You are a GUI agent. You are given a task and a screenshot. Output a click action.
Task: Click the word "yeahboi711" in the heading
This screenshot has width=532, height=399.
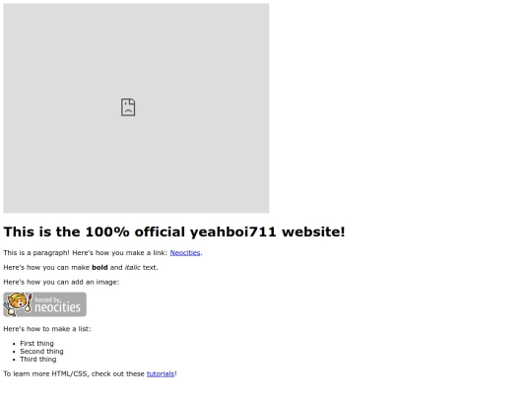(233, 233)
